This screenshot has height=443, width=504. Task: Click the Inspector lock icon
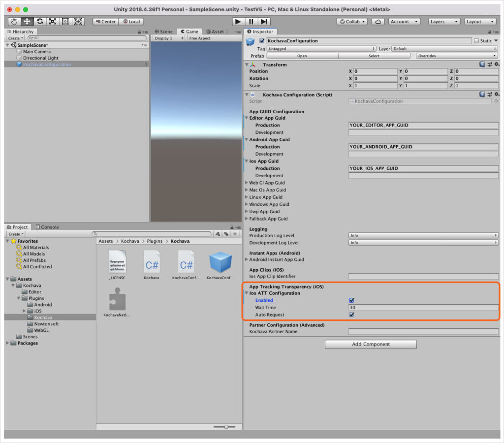click(x=490, y=32)
